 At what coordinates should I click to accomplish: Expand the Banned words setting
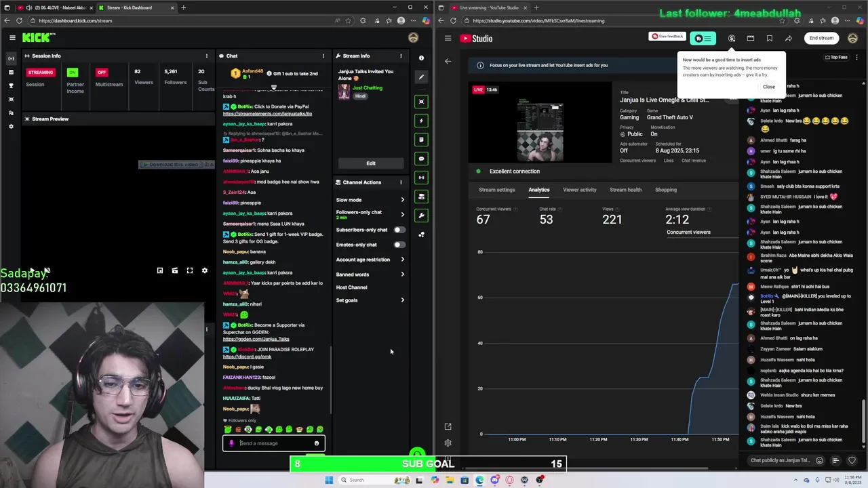point(370,274)
